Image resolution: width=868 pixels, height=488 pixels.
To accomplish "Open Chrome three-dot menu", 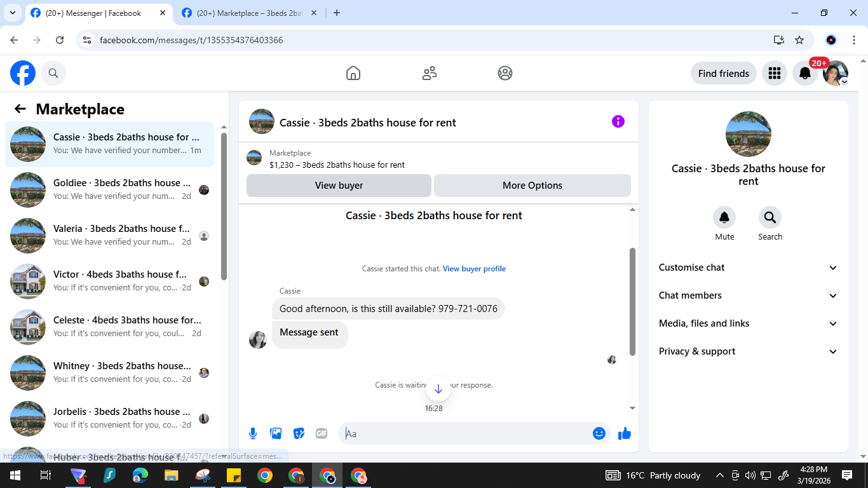I will (x=853, y=40).
